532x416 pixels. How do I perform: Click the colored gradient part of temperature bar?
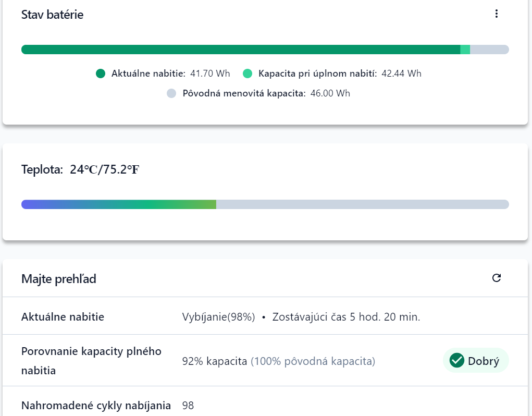[x=119, y=204]
